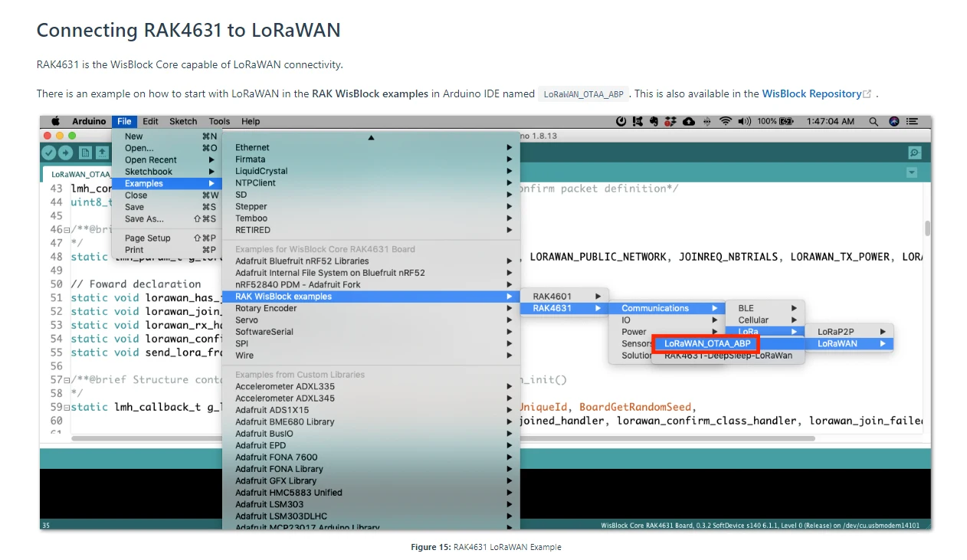Choose New from the File menu

point(166,136)
